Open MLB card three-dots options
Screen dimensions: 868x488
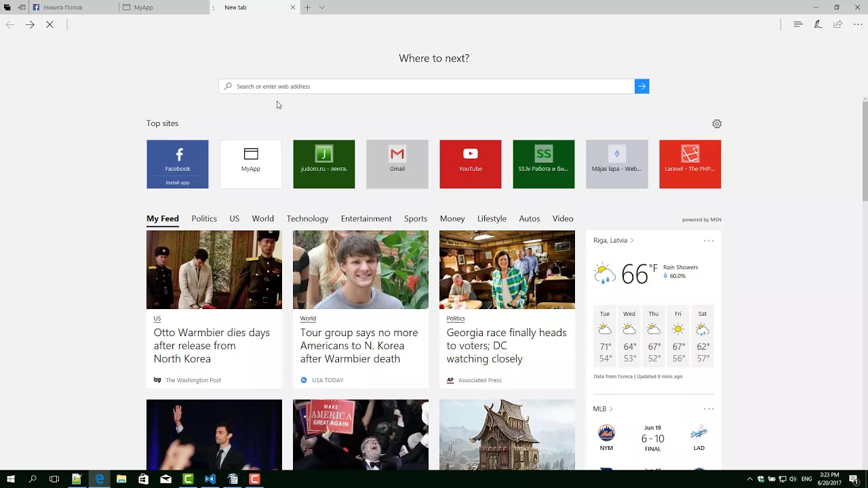(709, 409)
